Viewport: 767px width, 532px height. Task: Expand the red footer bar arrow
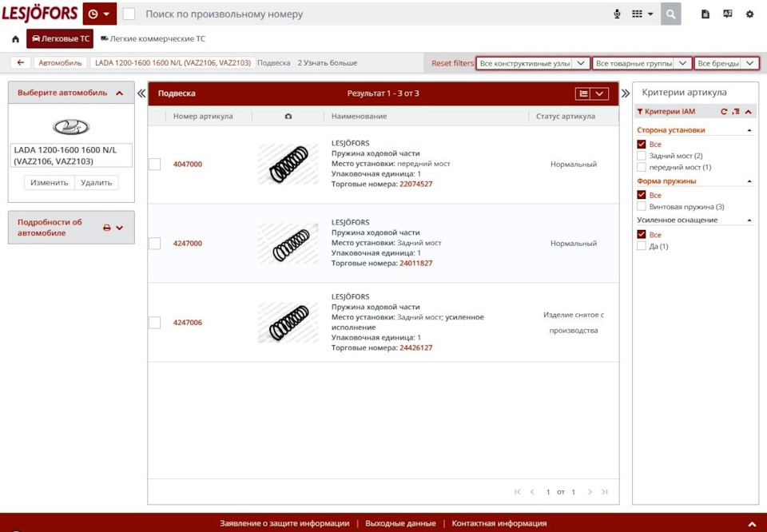(x=753, y=524)
